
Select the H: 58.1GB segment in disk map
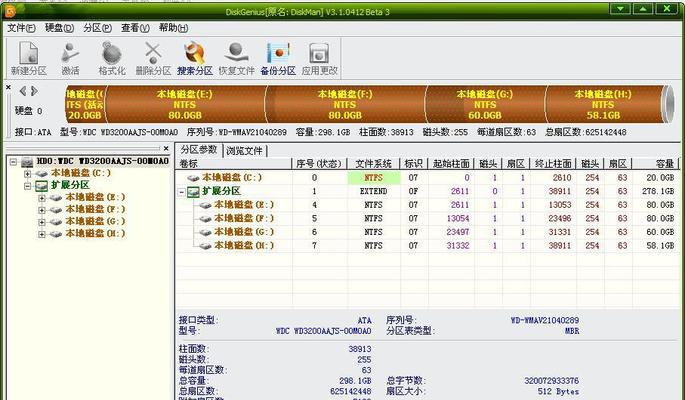(x=603, y=104)
